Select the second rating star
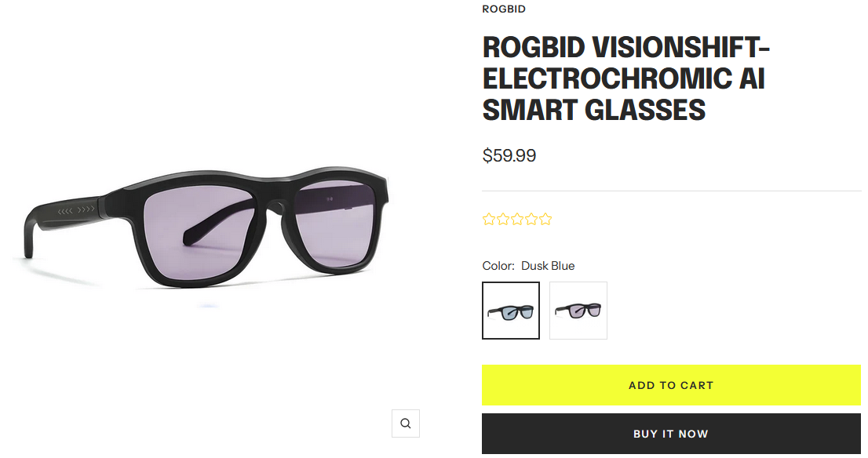 pyautogui.click(x=503, y=220)
